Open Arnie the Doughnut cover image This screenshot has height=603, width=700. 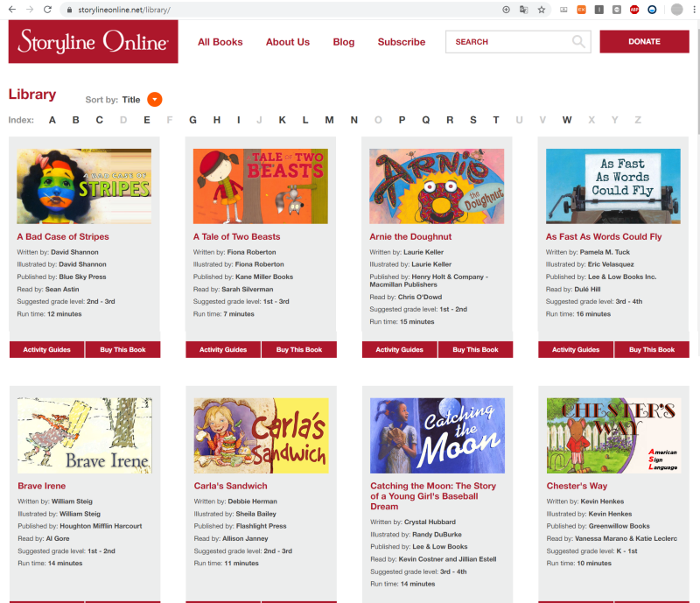(437, 186)
